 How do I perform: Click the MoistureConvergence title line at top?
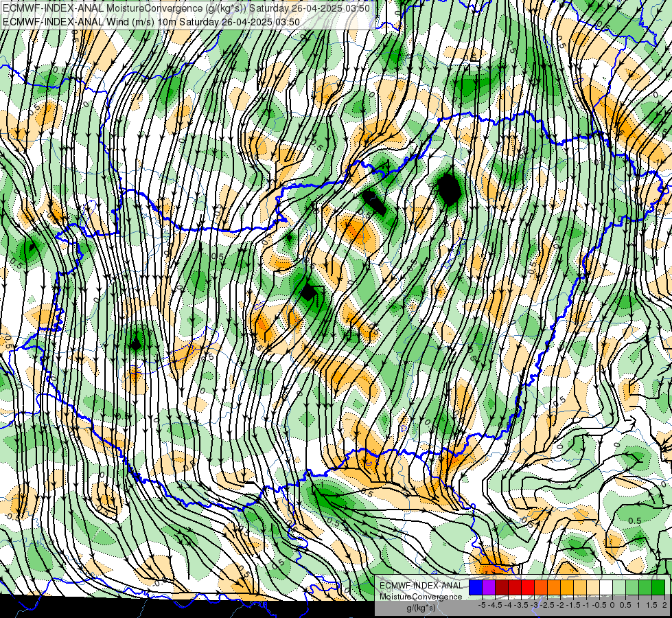coord(186,8)
